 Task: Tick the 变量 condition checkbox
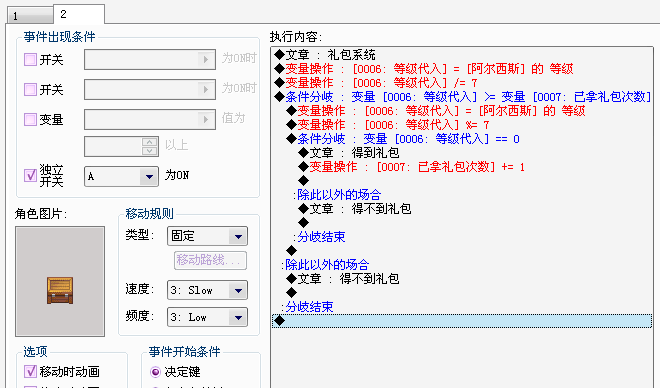[30, 120]
